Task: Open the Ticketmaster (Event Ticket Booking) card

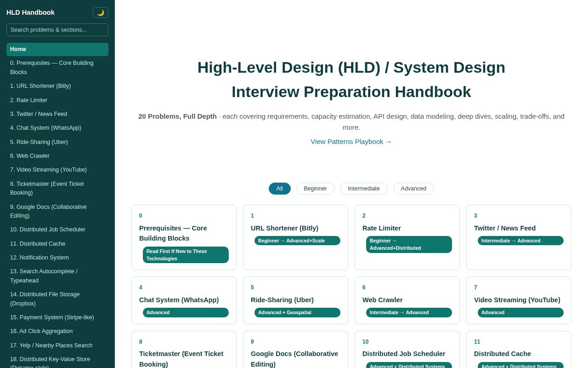Action: 184,350
